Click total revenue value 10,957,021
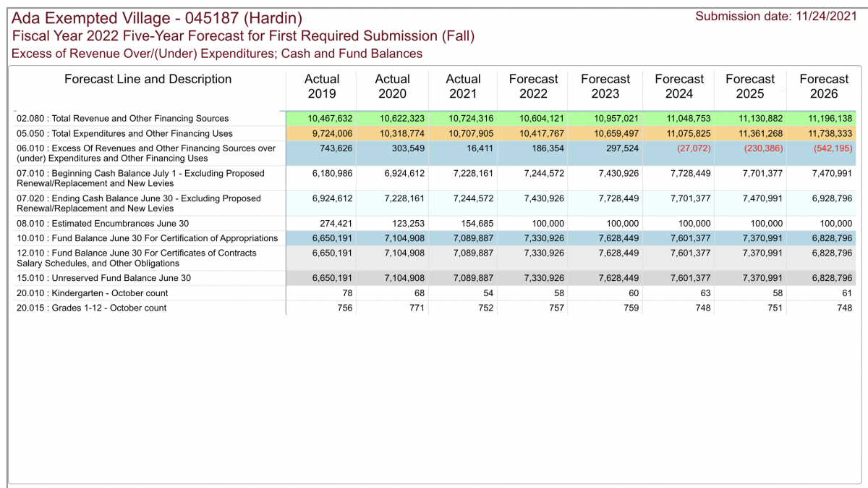Screen dimensions: 868x488 click(x=616, y=118)
